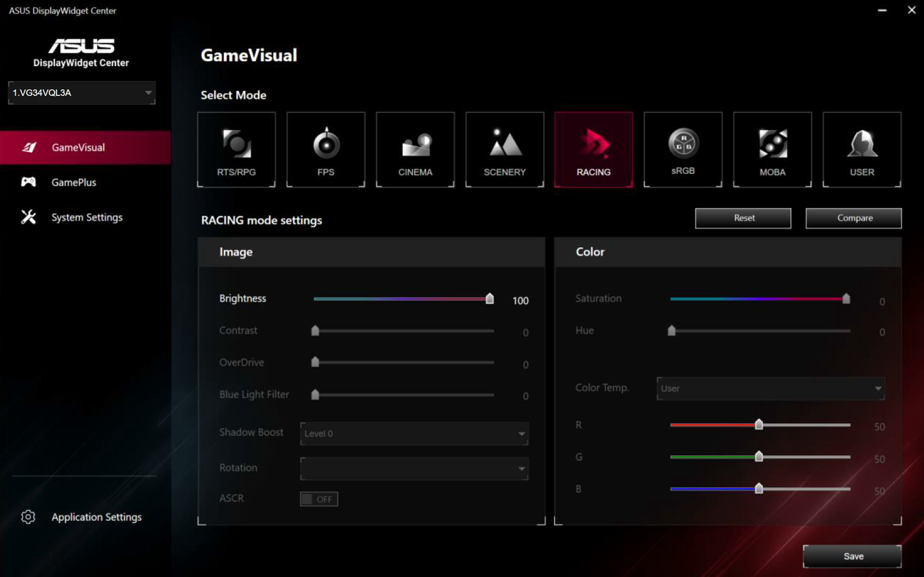
Task: Click the green G slider handle
Action: click(x=759, y=456)
